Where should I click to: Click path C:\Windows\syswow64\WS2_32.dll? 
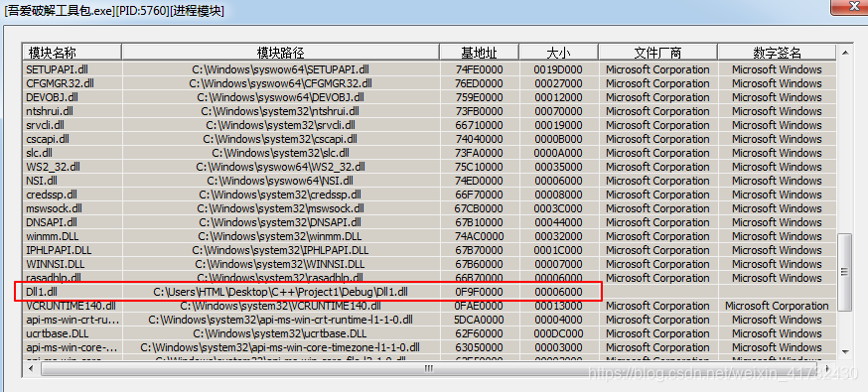281,167
